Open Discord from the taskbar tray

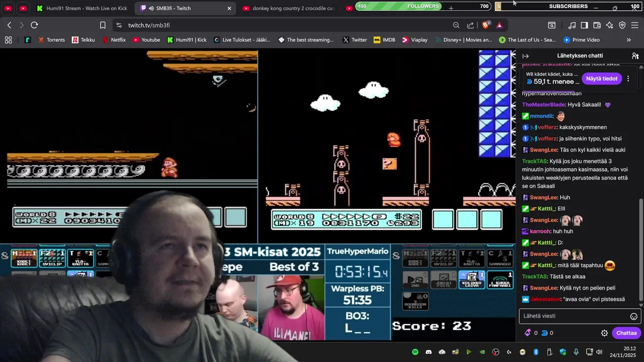point(429,352)
